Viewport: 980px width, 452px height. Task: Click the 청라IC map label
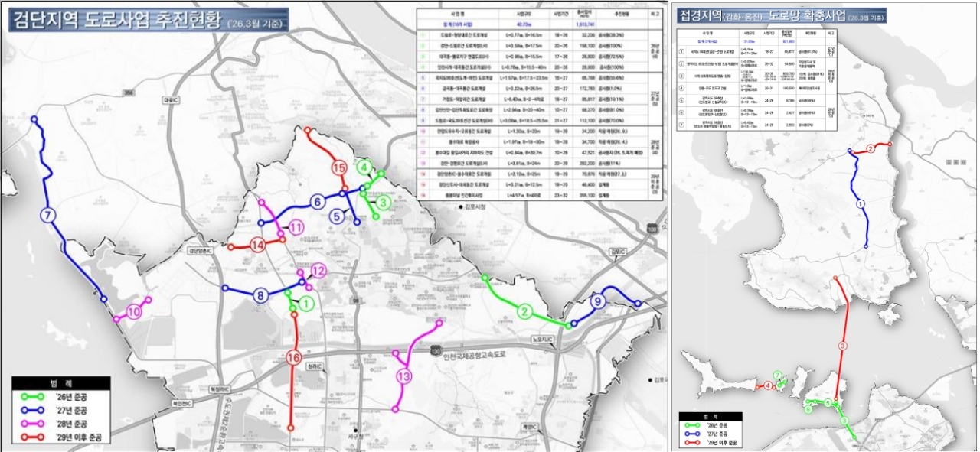pyautogui.click(x=316, y=366)
